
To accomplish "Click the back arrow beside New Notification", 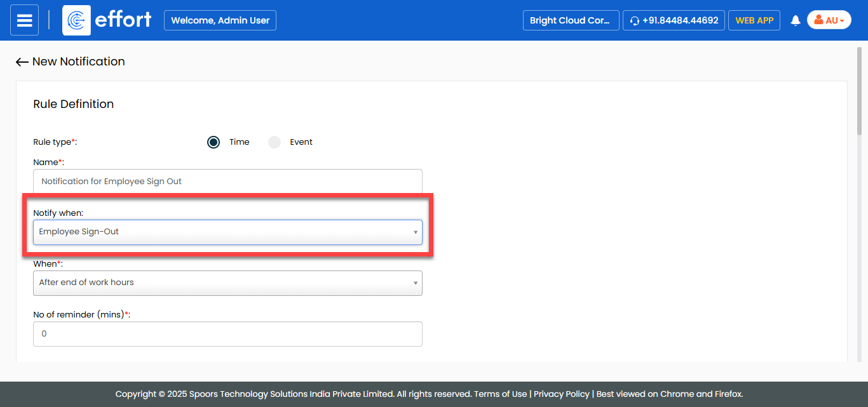I will point(22,62).
